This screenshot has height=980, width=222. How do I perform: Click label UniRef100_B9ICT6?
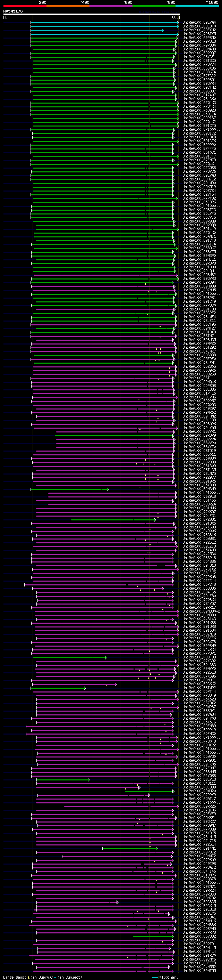(199, 141)
